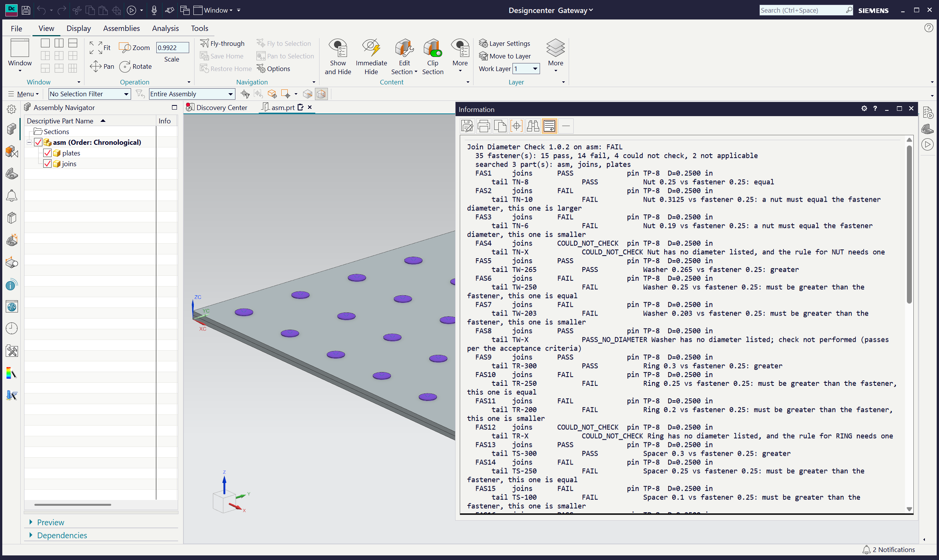Collapse the asm tree node
Screen dimensions: 939x560
[29, 142]
